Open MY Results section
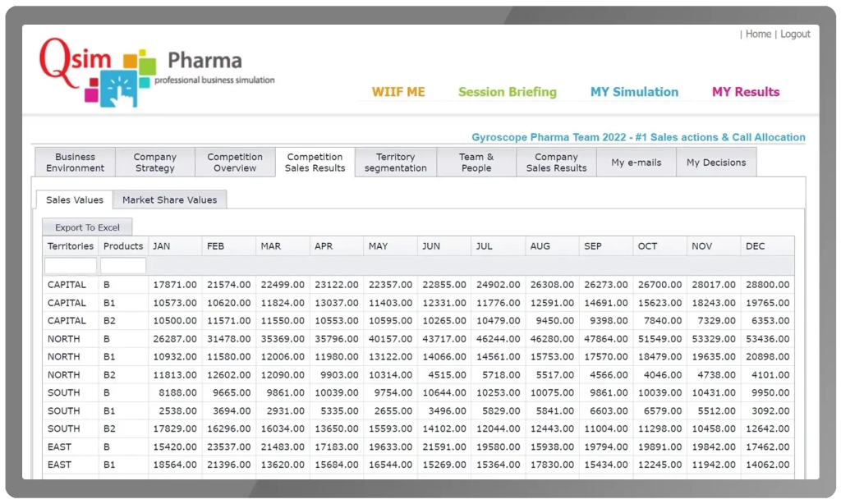The height and width of the screenshot is (504, 841). click(746, 92)
